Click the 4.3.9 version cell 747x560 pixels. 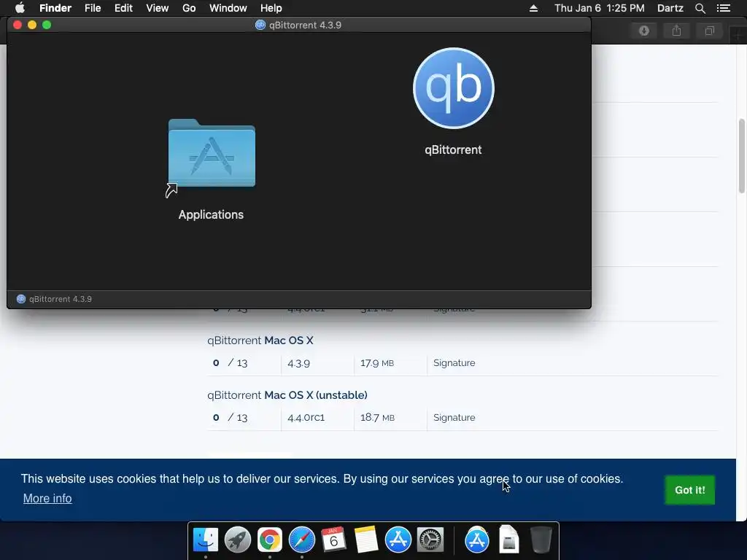[x=298, y=363]
